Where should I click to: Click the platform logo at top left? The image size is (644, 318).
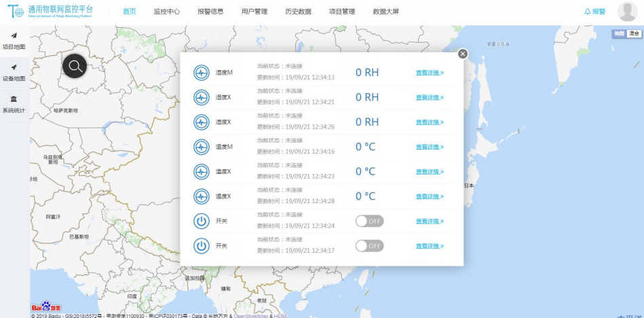tap(48, 11)
